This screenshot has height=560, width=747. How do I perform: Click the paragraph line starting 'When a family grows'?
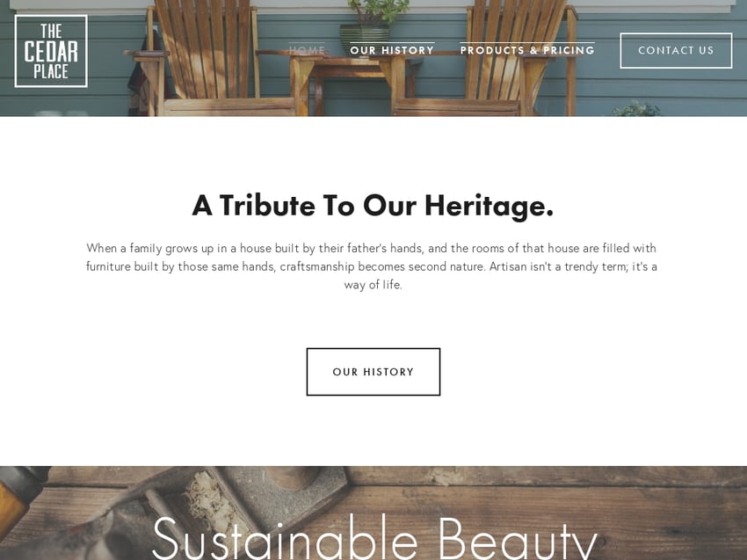tap(371, 248)
